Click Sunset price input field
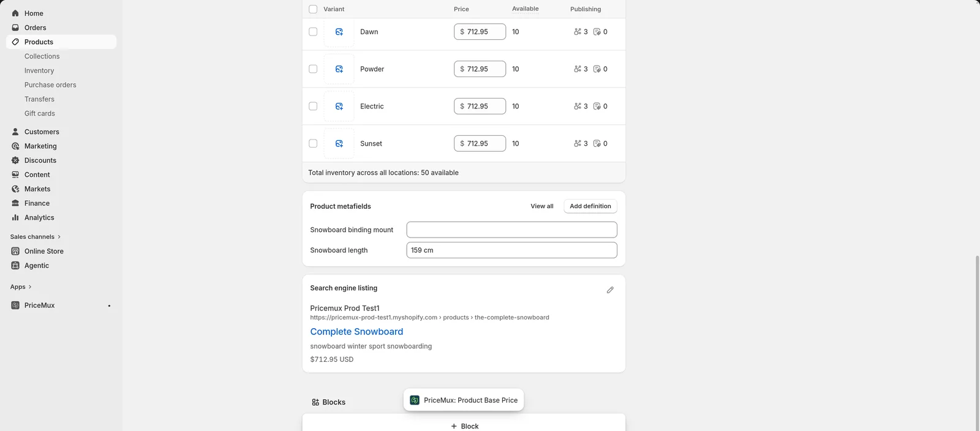The image size is (980, 431). click(x=480, y=144)
